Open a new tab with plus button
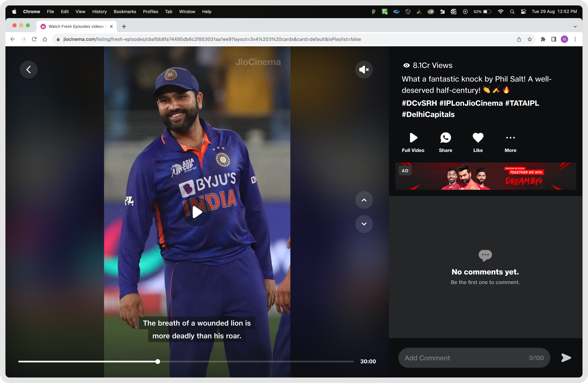Viewport: 588px width, 383px height. tap(124, 26)
